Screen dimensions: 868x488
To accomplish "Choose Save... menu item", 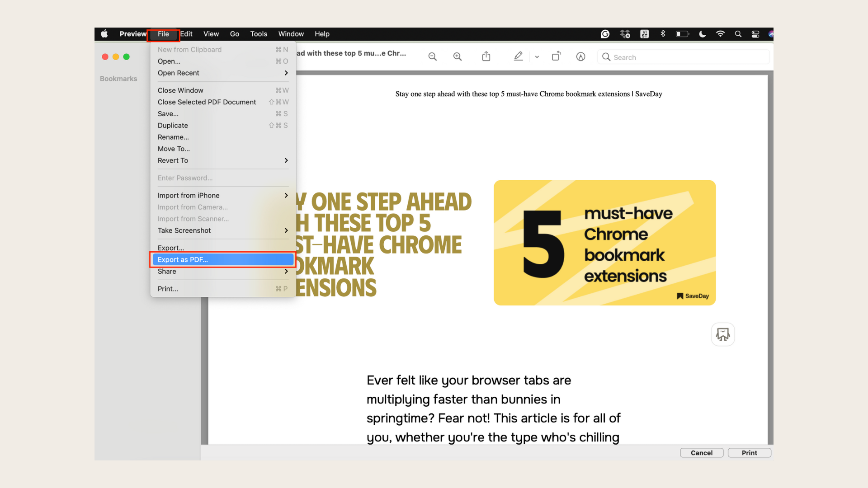I will (x=223, y=114).
